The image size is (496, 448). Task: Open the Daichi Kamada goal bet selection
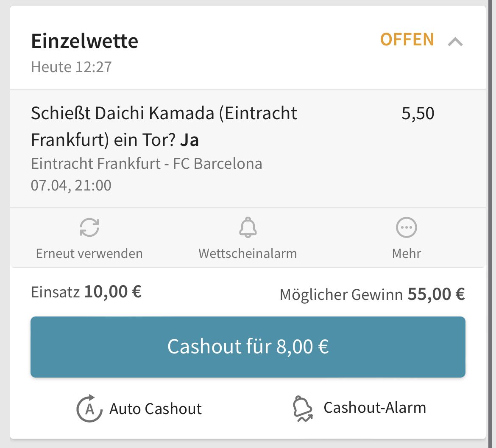tap(164, 126)
